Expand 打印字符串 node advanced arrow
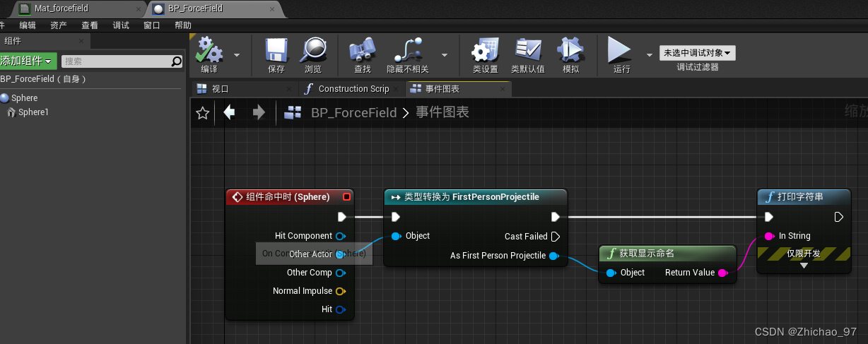This screenshot has width=868, height=344. pyautogui.click(x=804, y=266)
